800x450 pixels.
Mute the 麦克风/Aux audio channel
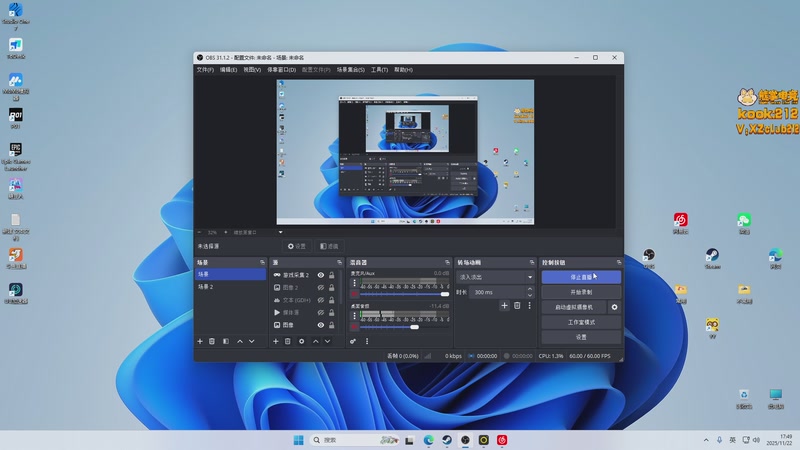[353, 294]
